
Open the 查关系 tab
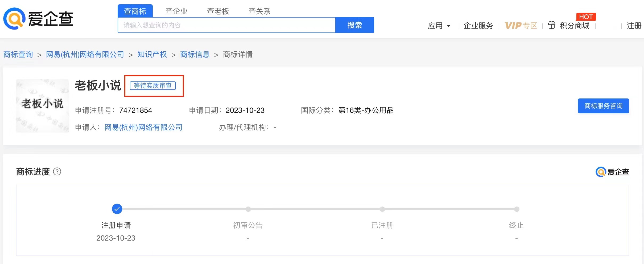pyautogui.click(x=259, y=11)
